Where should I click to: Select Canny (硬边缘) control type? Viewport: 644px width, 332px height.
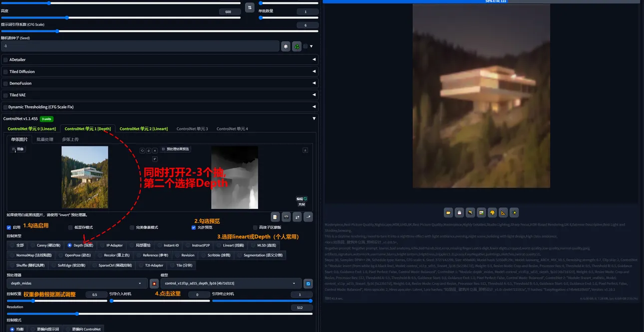point(45,245)
